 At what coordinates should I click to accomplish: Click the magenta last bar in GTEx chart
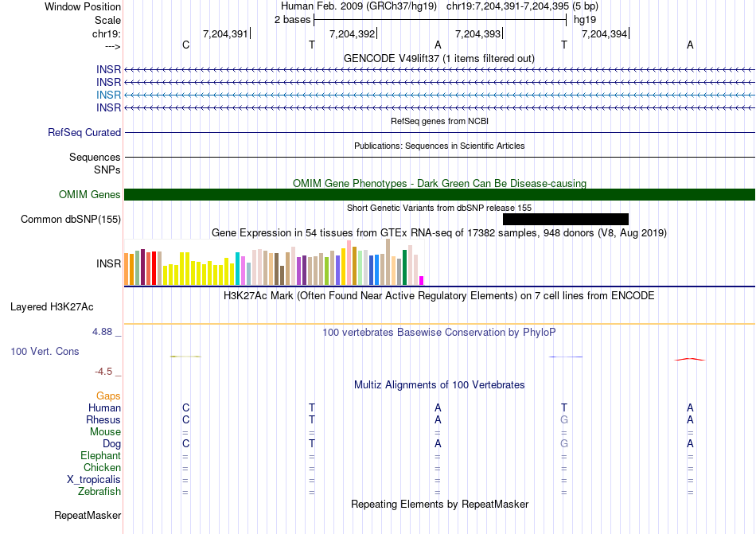pyautogui.click(x=422, y=280)
